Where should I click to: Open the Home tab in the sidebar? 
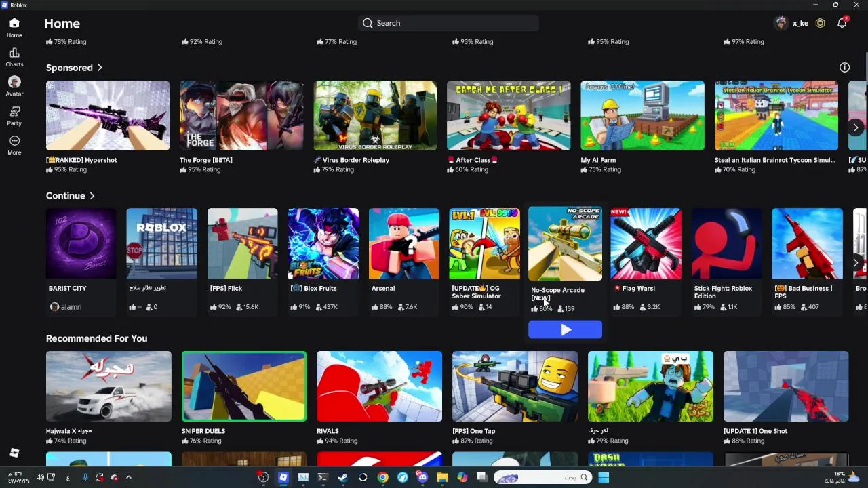coord(14,28)
